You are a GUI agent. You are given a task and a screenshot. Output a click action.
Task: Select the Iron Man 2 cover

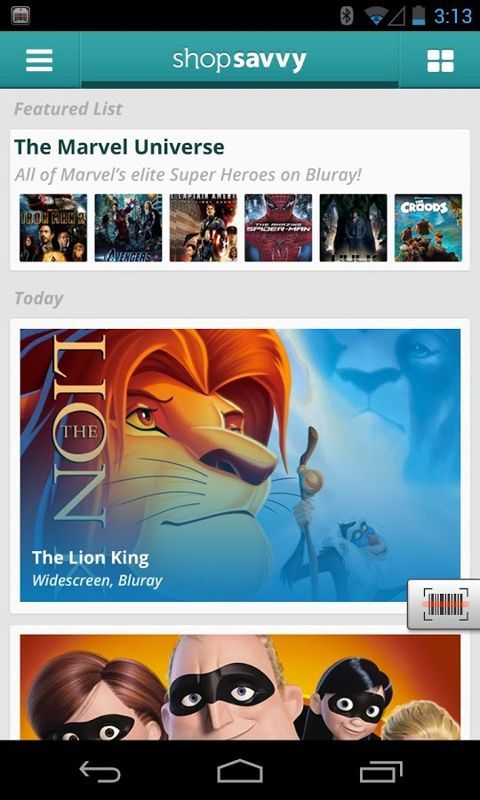click(53, 228)
